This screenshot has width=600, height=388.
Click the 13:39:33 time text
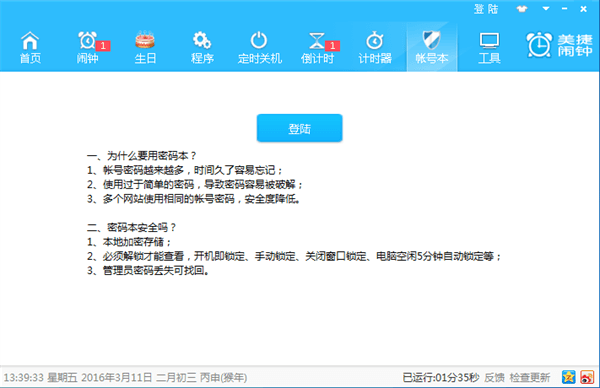coord(24,378)
